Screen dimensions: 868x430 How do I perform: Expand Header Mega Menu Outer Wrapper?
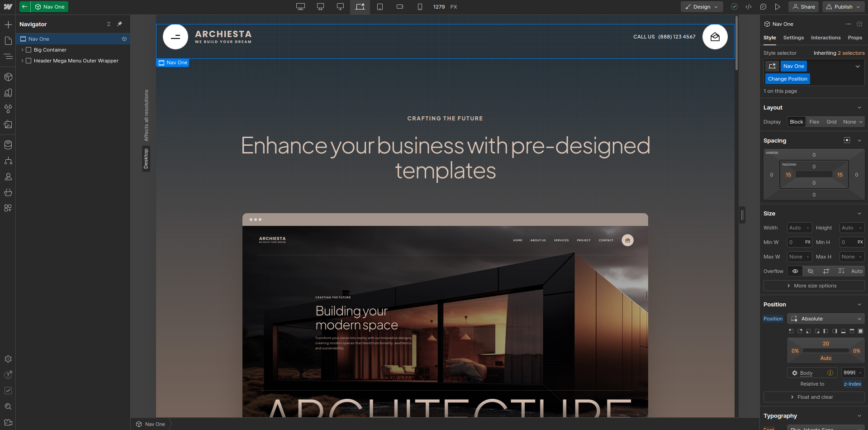pos(22,61)
